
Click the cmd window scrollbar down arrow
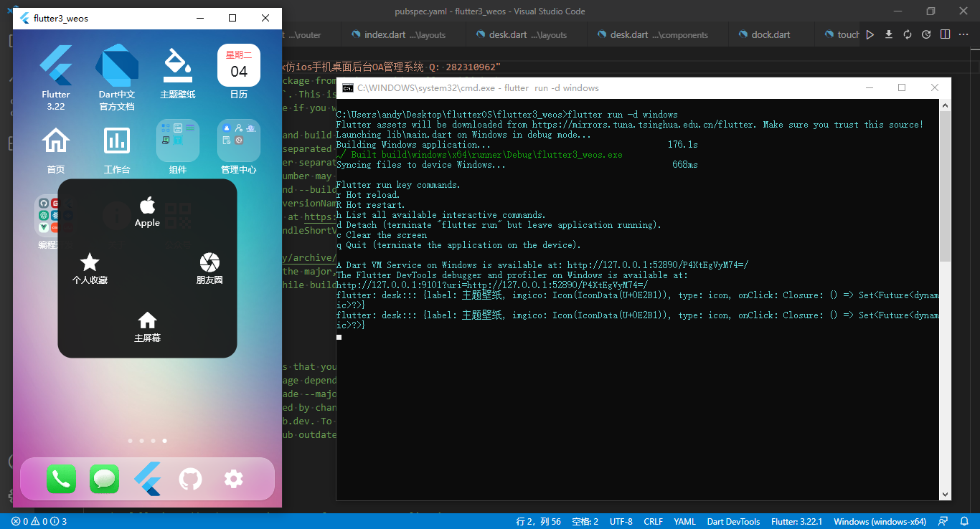946,494
